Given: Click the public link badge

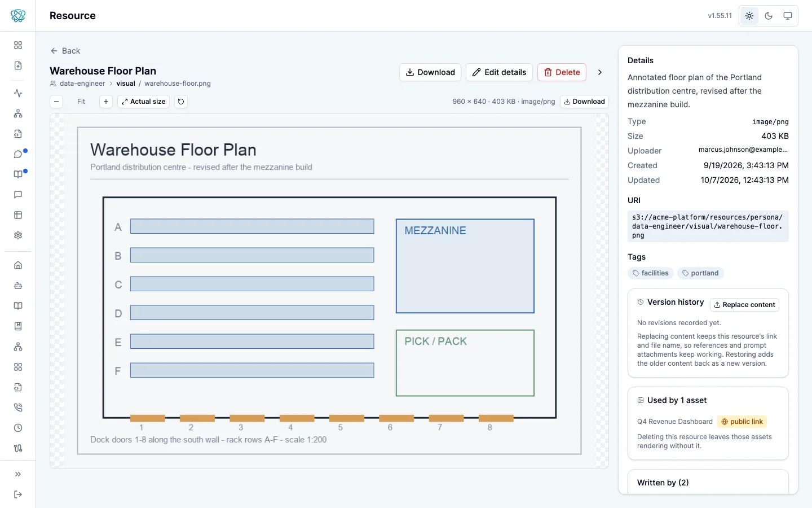Looking at the screenshot, I should 742,422.
